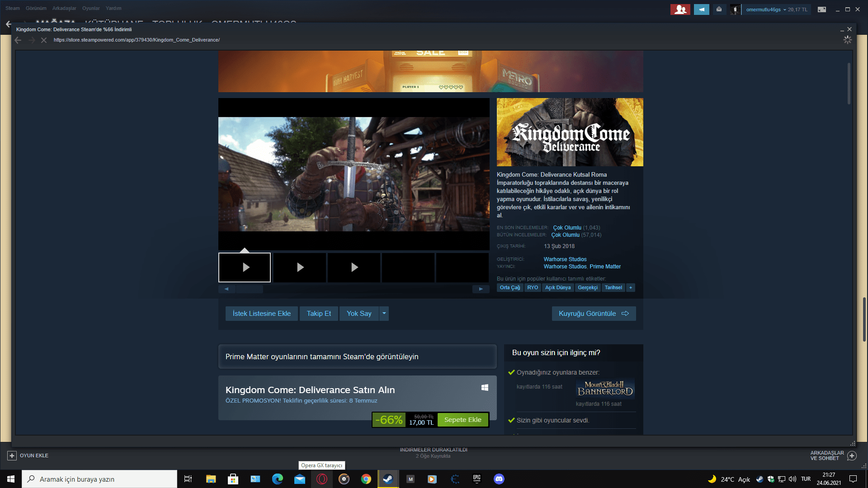Click the main gameplay video player

(354, 174)
